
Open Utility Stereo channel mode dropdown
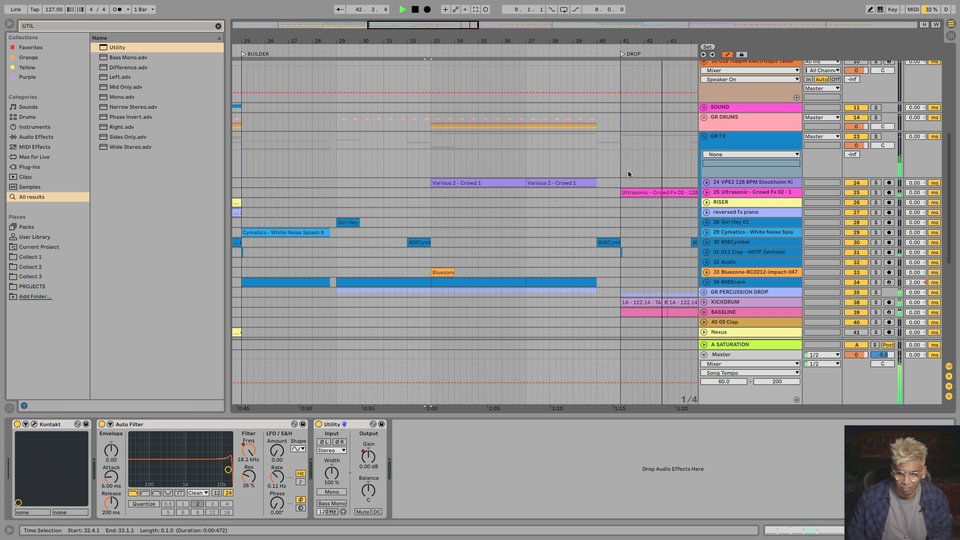pyautogui.click(x=331, y=451)
